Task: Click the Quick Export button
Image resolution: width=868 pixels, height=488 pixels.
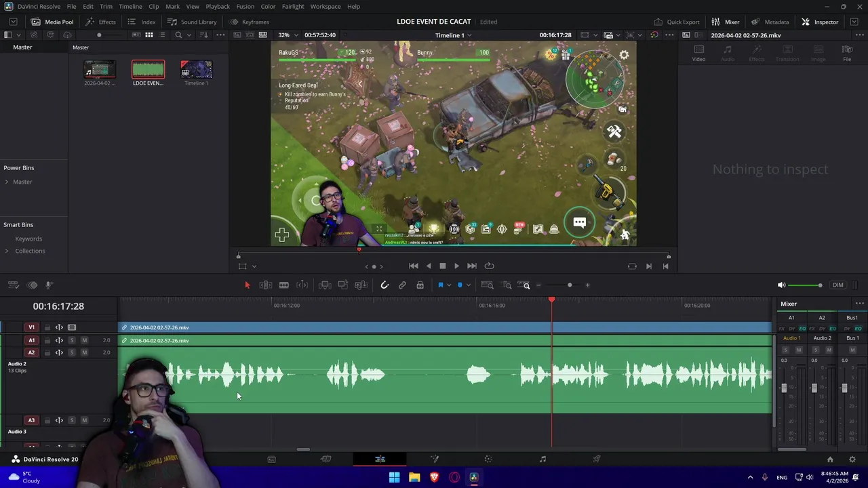Action: pos(677,22)
